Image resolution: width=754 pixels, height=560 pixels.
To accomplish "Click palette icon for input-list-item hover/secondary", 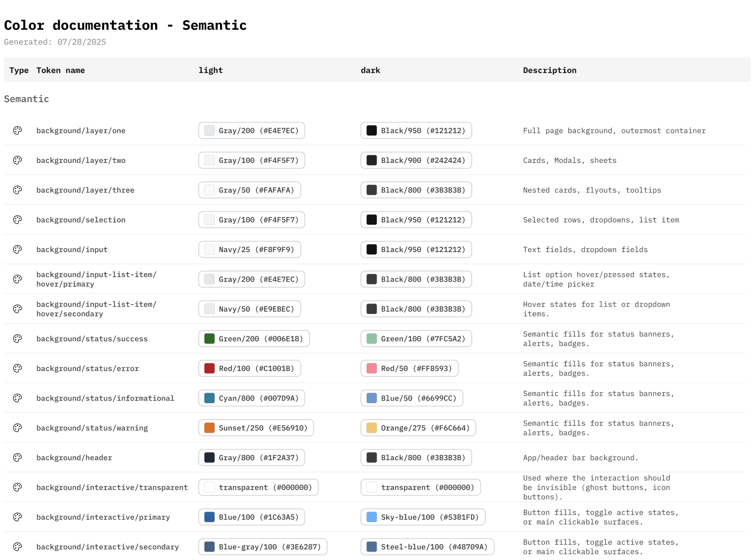I will [x=17, y=309].
